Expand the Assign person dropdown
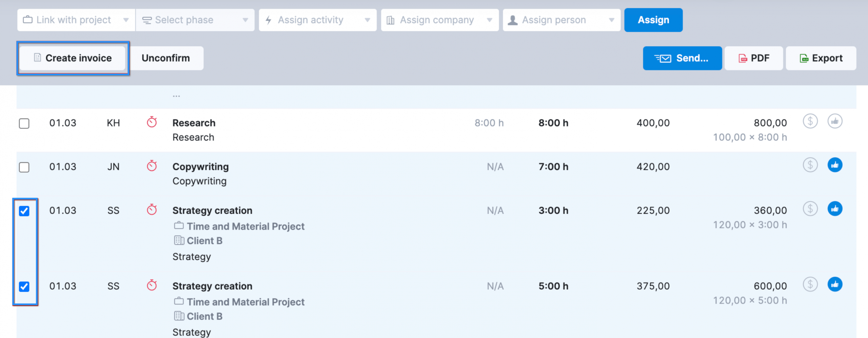This screenshot has width=868, height=338. tap(561, 20)
